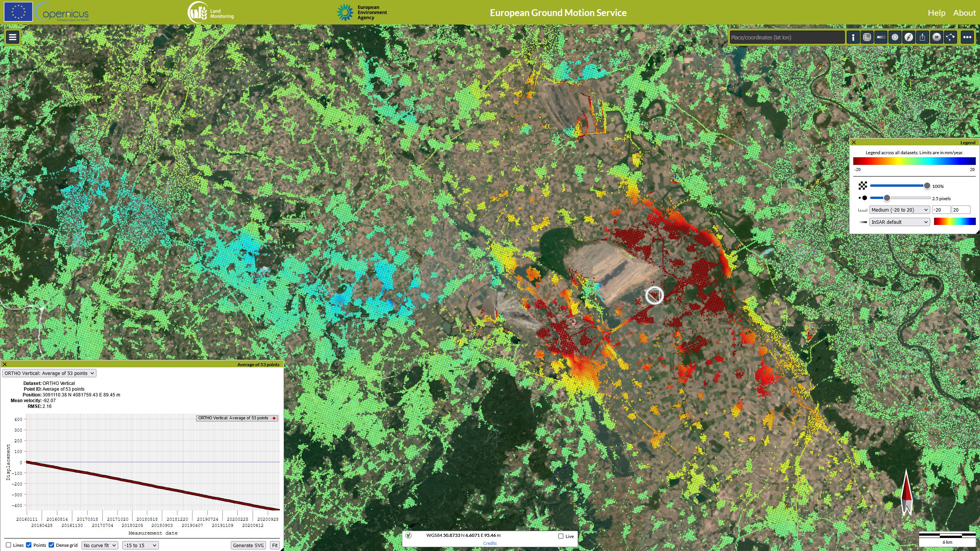Open the Help menu

click(x=937, y=13)
